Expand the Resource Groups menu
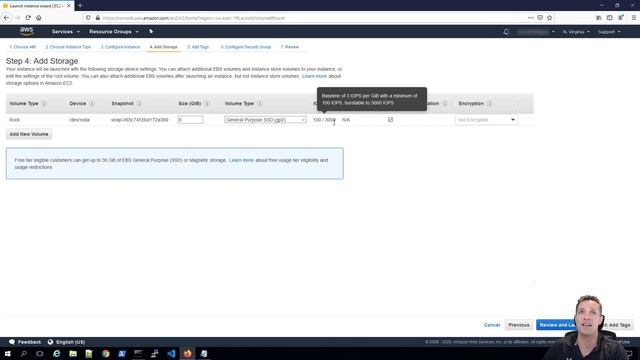 pyautogui.click(x=114, y=31)
